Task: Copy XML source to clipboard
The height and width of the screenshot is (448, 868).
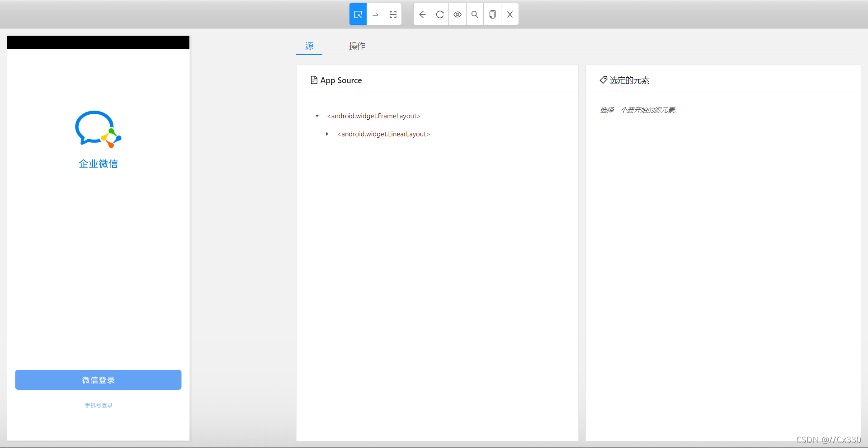Action: 492,14
